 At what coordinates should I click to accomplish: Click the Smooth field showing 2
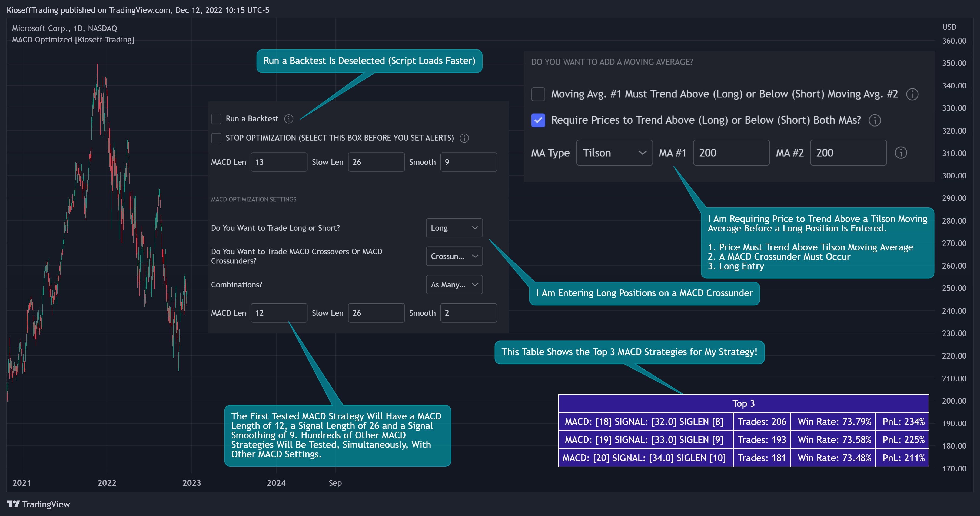point(469,313)
